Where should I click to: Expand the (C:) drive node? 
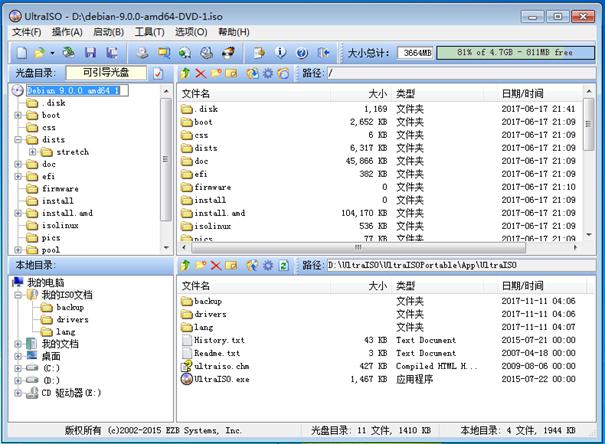(18, 368)
